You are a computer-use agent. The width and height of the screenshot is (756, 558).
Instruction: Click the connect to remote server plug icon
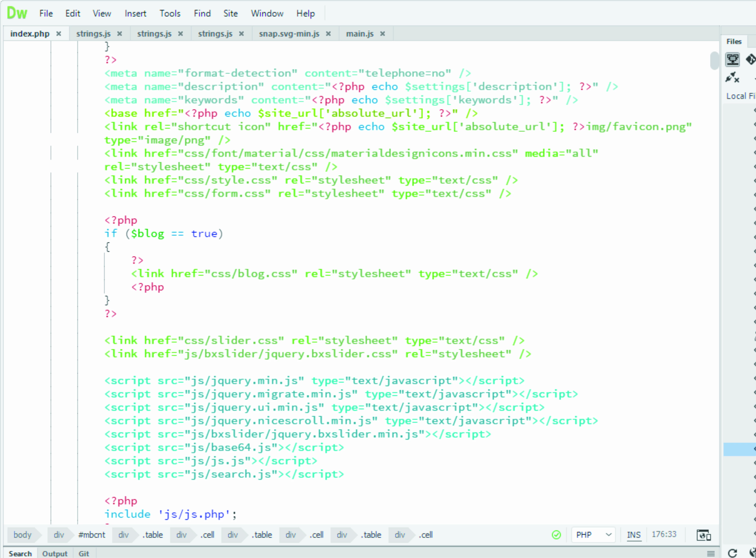coord(732,78)
